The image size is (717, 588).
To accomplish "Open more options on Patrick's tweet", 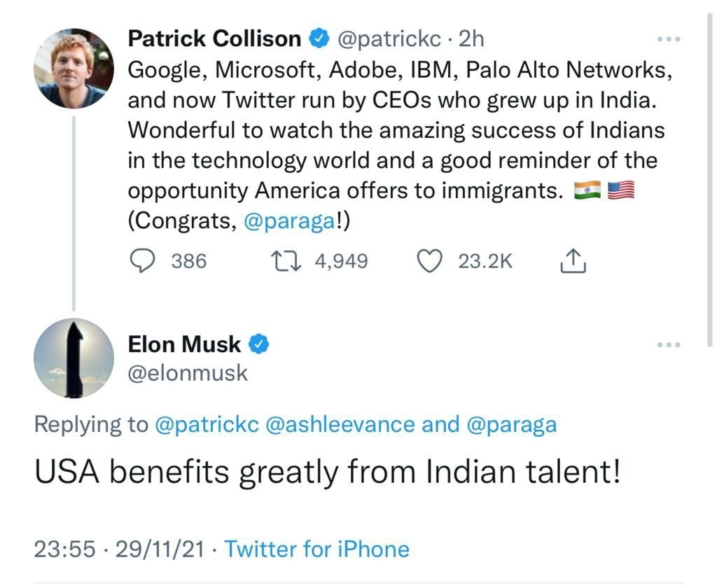I will click(x=669, y=39).
